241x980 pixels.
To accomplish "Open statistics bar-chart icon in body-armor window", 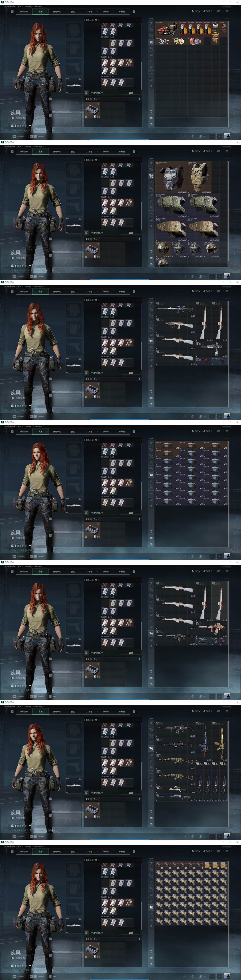I will pos(185,276).
